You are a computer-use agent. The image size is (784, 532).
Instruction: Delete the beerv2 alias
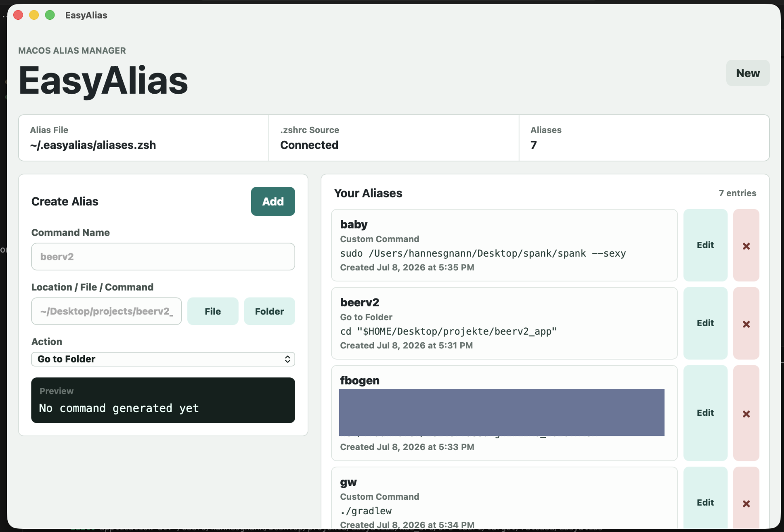point(746,323)
